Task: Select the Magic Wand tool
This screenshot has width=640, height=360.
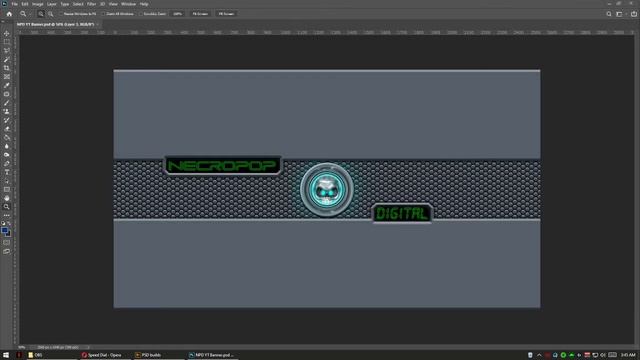Action: pyautogui.click(x=7, y=59)
